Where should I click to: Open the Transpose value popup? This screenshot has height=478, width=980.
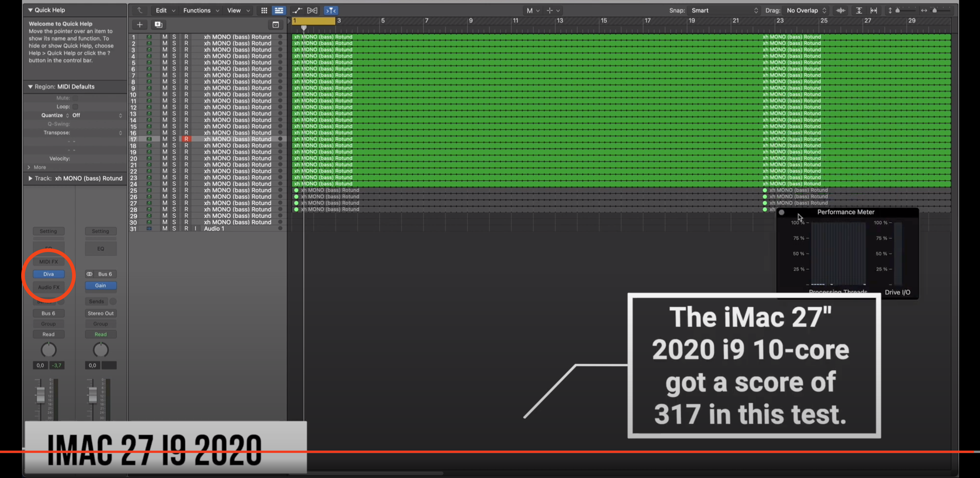coord(97,133)
